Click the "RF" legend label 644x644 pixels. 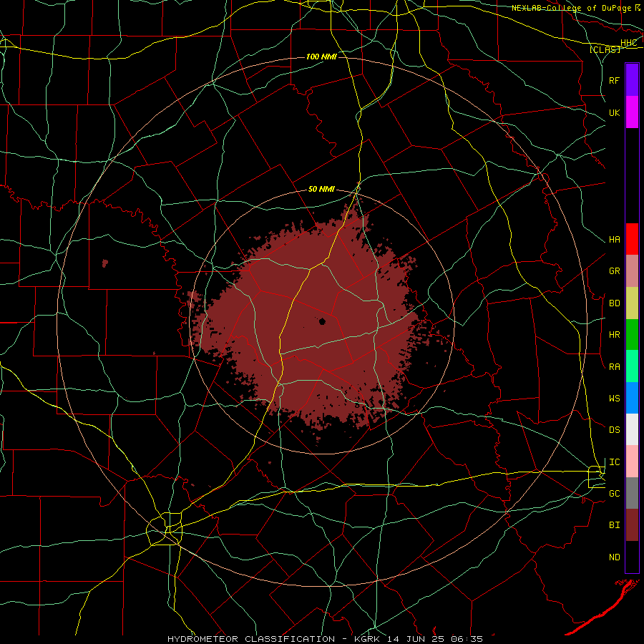[x=614, y=80]
